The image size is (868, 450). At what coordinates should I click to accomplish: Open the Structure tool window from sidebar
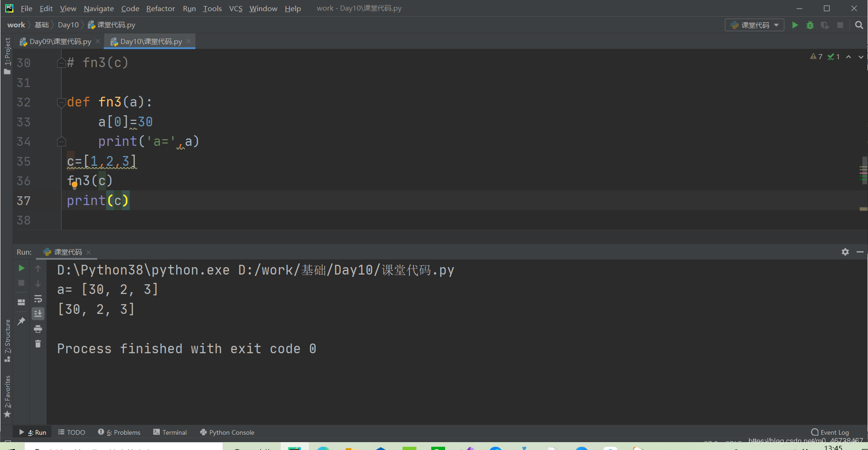tap(7, 341)
